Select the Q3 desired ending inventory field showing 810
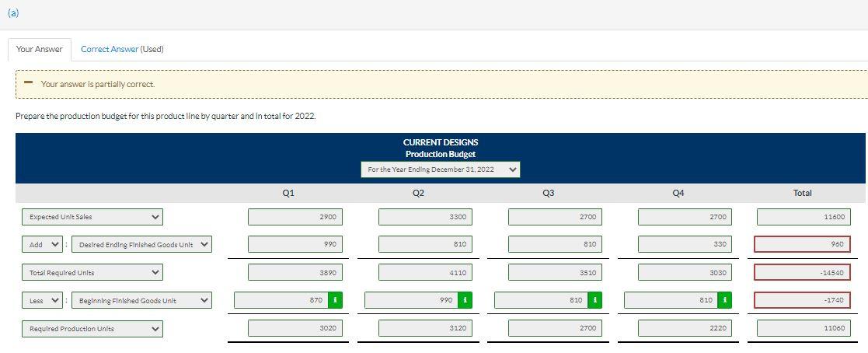This screenshot has width=868, height=353. pyautogui.click(x=556, y=244)
